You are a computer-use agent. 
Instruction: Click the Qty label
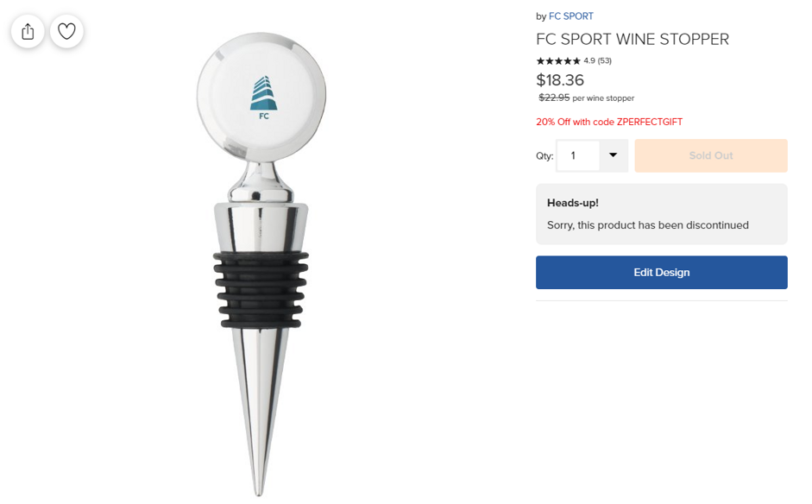point(544,156)
